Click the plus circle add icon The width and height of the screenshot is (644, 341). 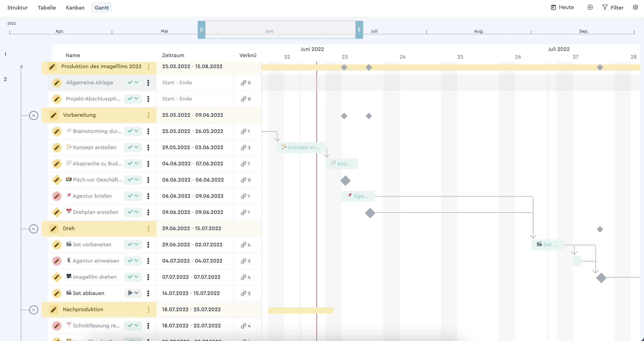coord(590,7)
